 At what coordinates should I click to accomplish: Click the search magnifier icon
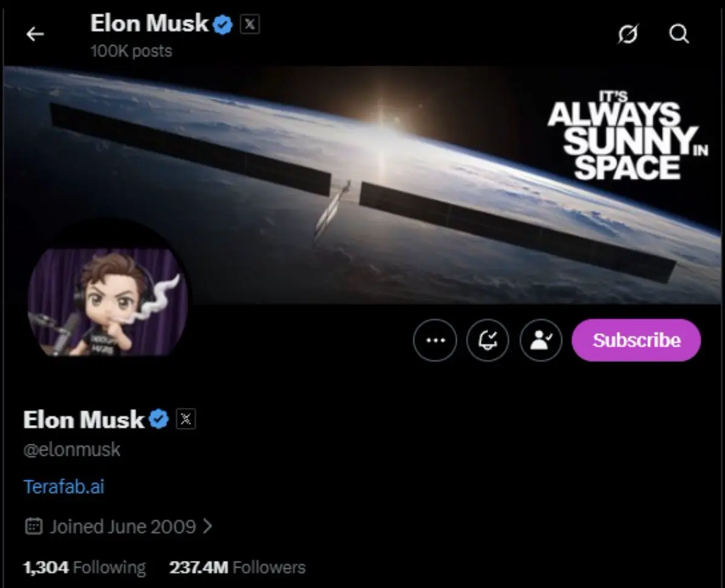[x=679, y=34]
